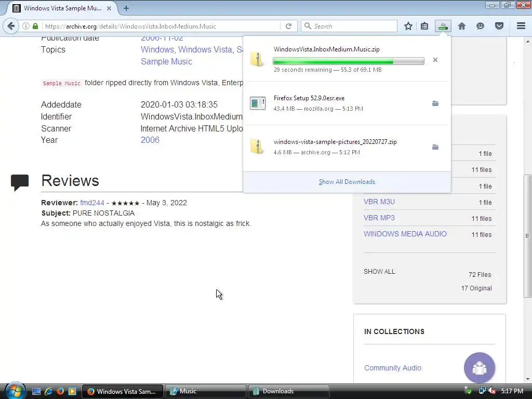Switch to Music taskbar window
Image resolution: width=532 pixels, height=399 pixels.
205,391
